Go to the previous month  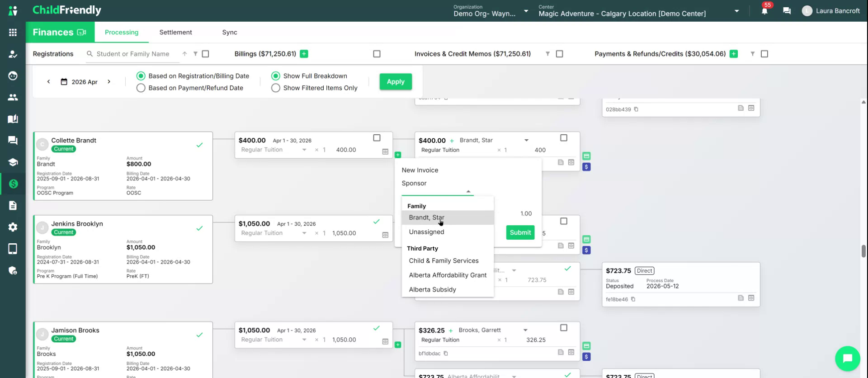(x=49, y=82)
